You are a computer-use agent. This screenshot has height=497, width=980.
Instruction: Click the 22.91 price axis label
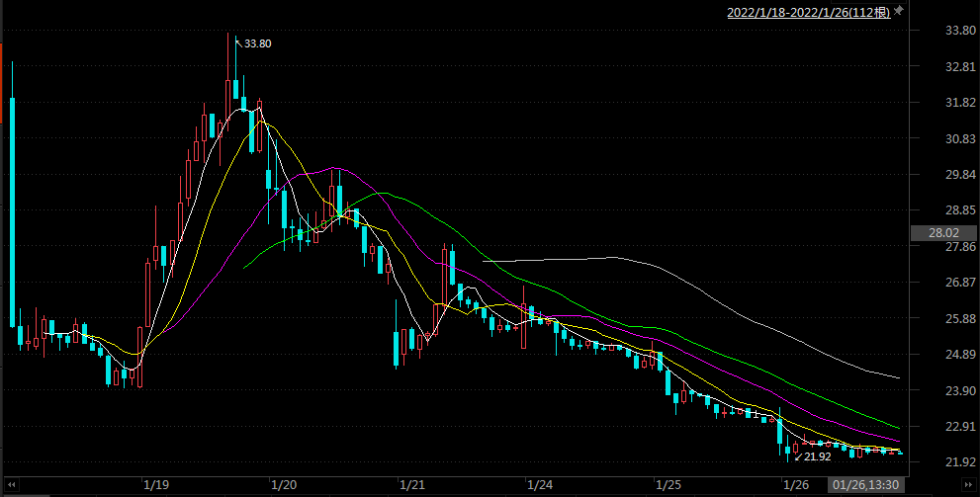pos(935,426)
